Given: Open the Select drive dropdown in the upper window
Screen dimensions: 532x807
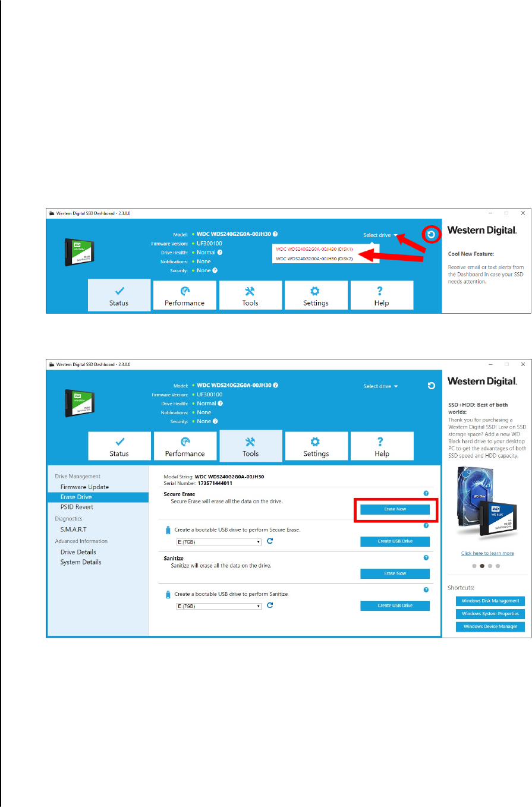Looking at the screenshot, I should (x=380, y=235).
